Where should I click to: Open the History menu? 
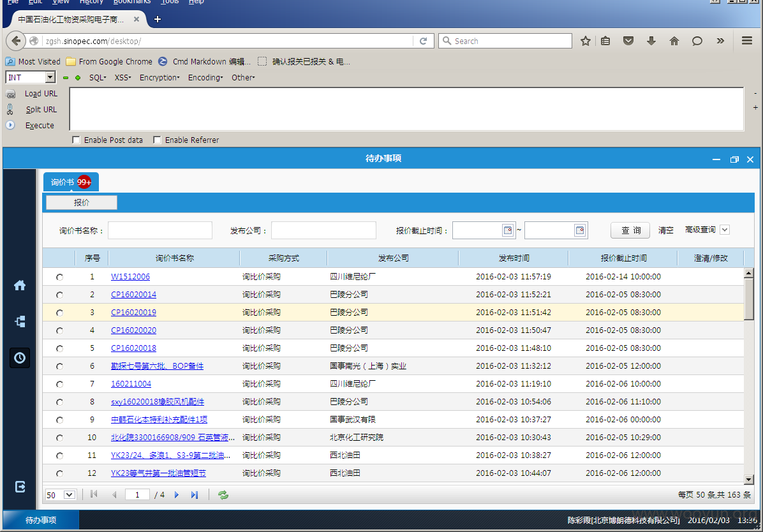91,2
